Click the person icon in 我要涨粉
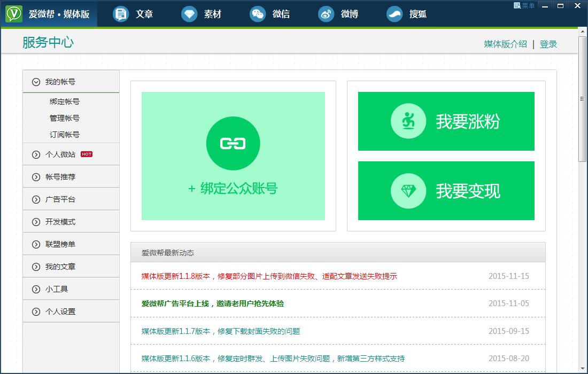Image resolution: width=588 pixels, height=374 pixels. click(x=408, y=121)
